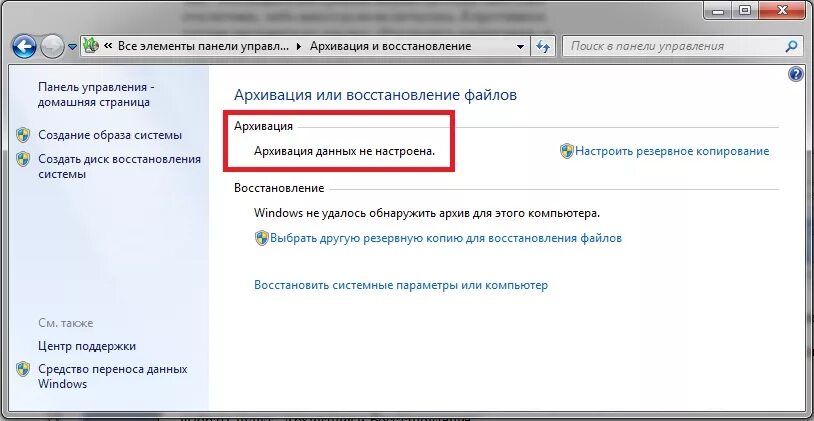This screenshot has width=814, height=421.
Task: Click shield icon beside 'Средство переноса данных'
Action: [23, 369]
